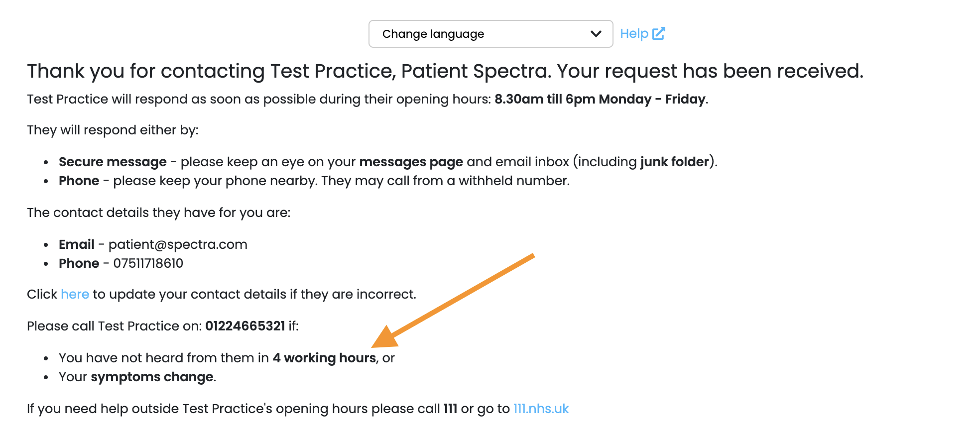Click the "Your request has been received" heading

pyautogui.click(x=710, y=71)
